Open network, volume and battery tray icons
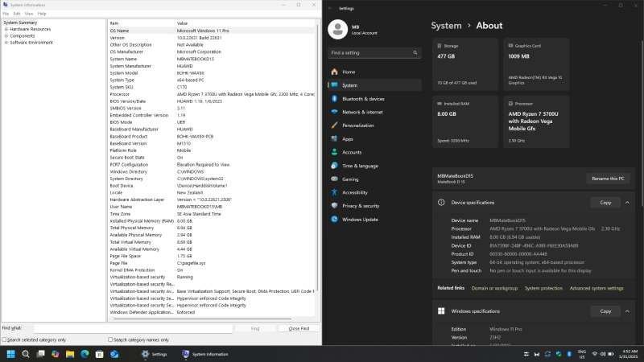This screenshot has width=644, height=362. pos(603,354)
